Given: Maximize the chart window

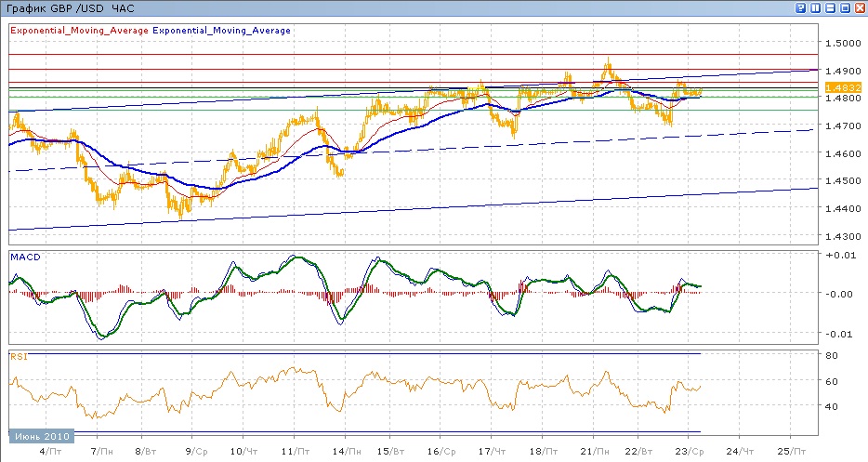Looking at the screenshot, I should (x=844, y=7).
